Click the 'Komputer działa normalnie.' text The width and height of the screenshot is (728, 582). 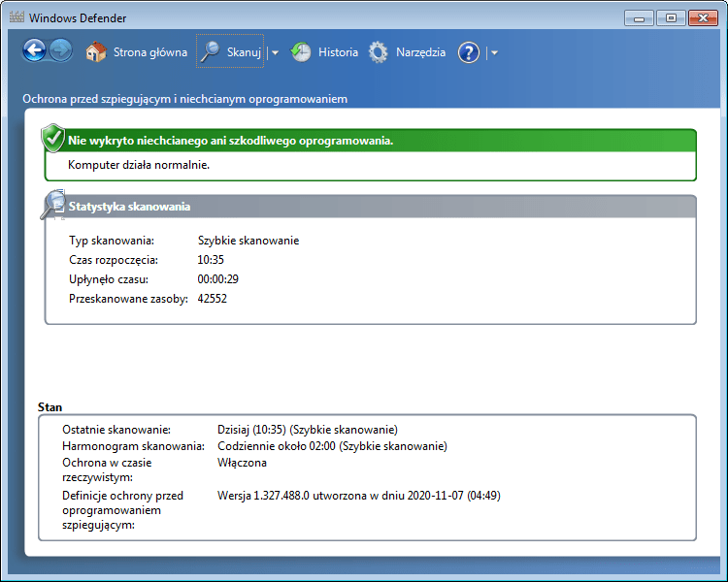coord(139,165)
